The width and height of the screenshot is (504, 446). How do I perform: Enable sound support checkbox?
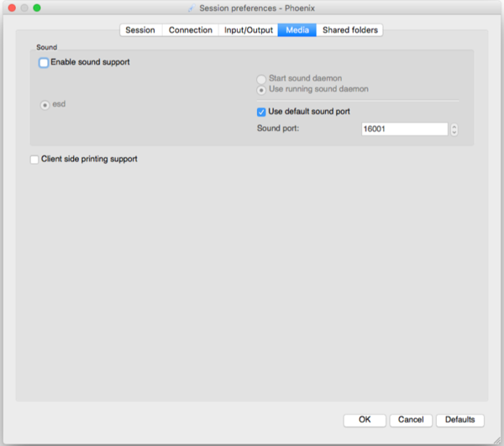(x=44, y=62)
